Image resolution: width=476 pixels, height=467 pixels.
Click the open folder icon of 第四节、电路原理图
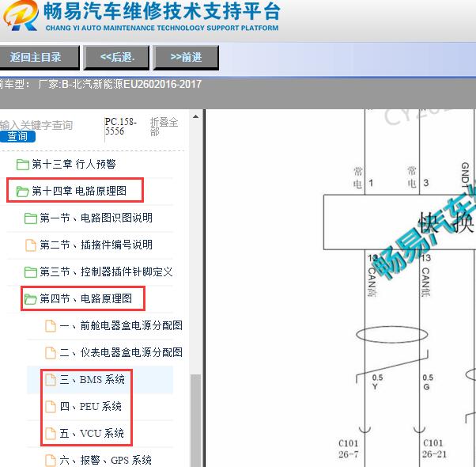point(31,299)
